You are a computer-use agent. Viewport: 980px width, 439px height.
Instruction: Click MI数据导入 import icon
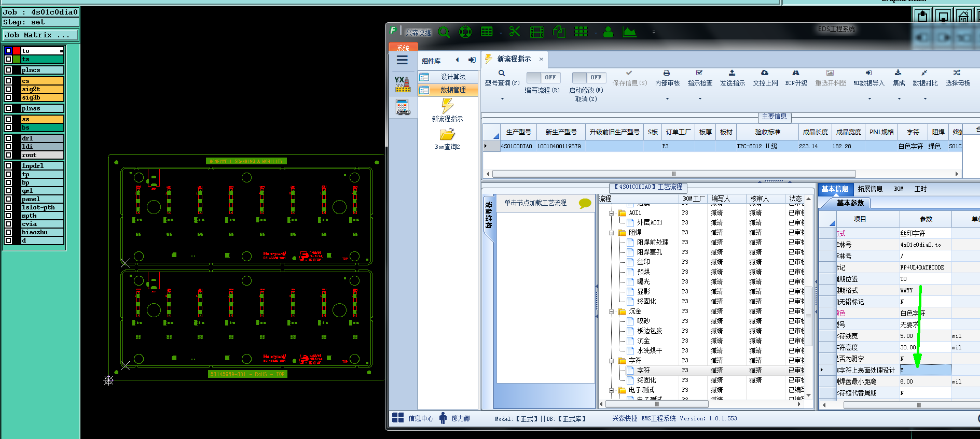[x=869, y=73]
